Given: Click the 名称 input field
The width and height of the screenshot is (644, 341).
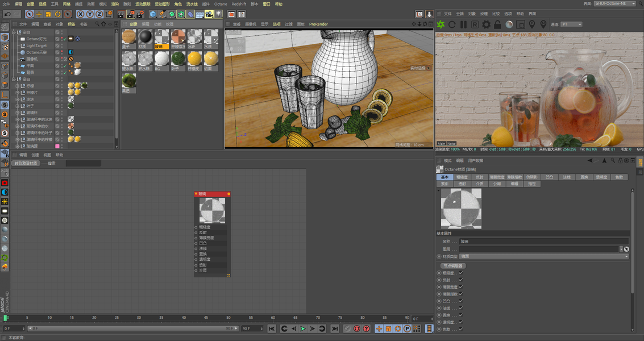Looking at the screenshot, I should [x=544, y=242].
